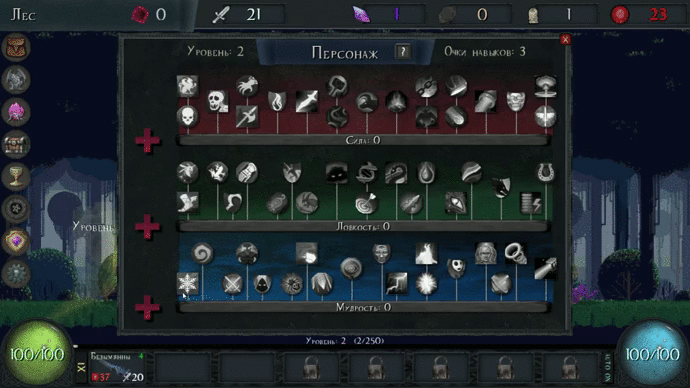Screen dimensions: 690x388
Task: Select the water droplet agility skill
Action: pyautogui.click(x=426, y=172)
